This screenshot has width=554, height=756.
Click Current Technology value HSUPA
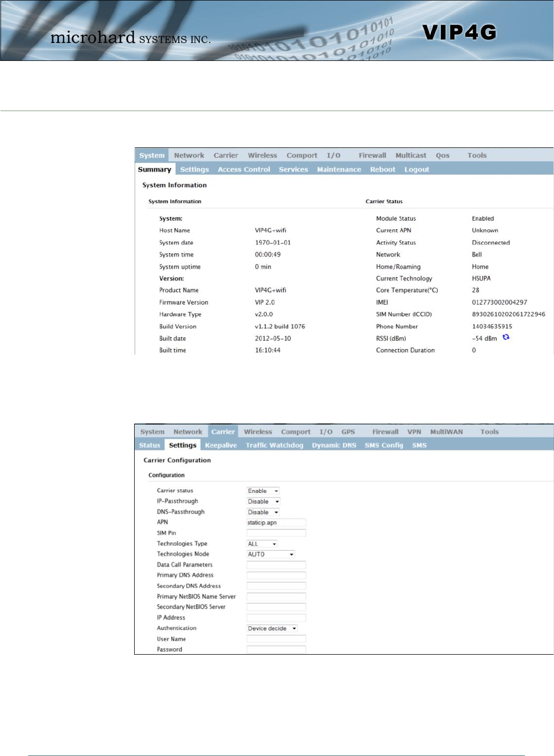pos(481,278)
